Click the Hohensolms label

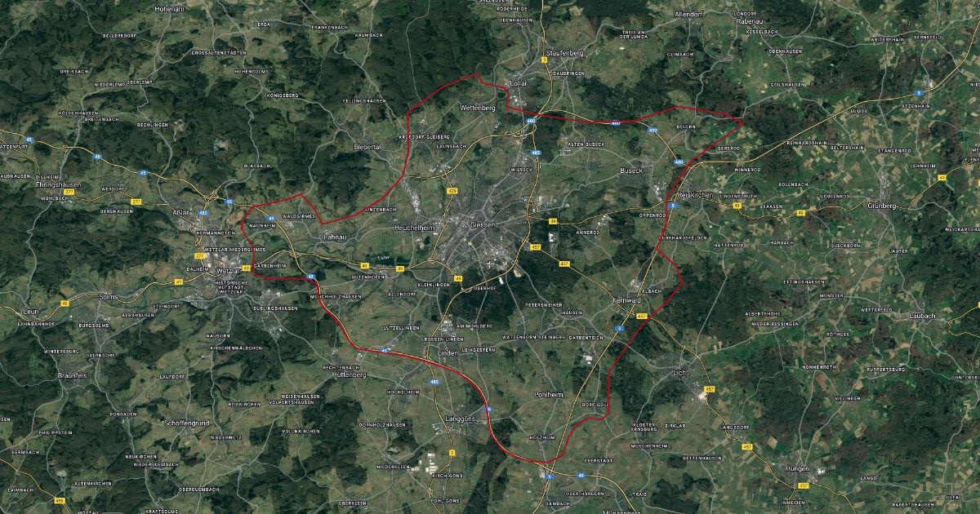[251, 71]
